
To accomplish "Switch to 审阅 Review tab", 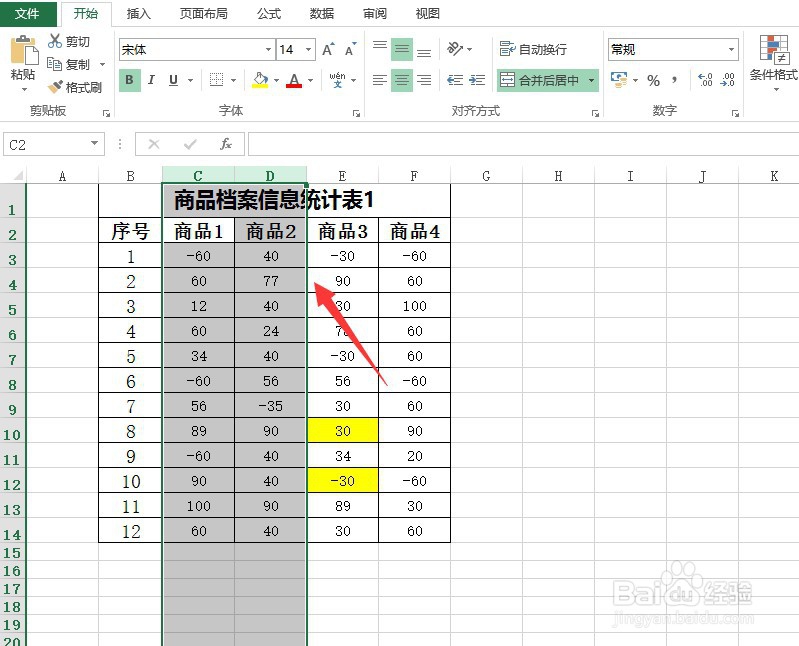I will coord(375,14).
